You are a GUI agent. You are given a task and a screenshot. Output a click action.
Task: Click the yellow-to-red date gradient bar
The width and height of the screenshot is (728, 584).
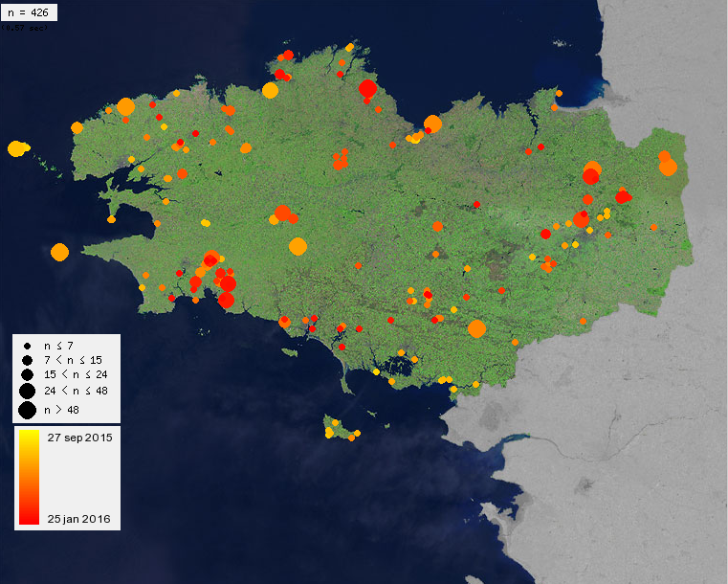29,478
